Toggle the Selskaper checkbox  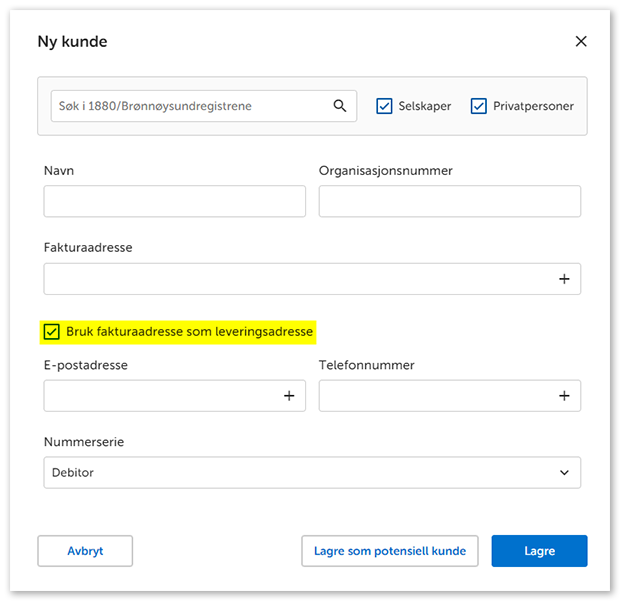[384, 106]
